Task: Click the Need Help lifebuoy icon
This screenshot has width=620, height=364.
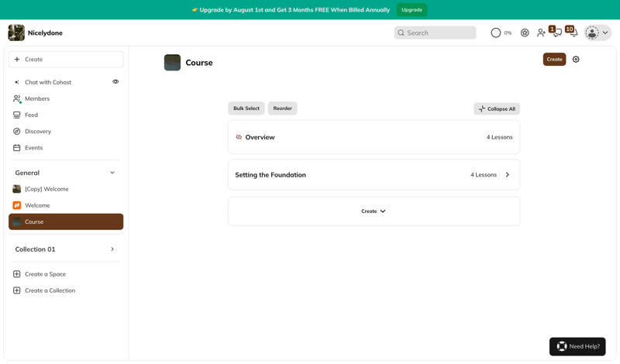Action: click(x=561, y=346)
